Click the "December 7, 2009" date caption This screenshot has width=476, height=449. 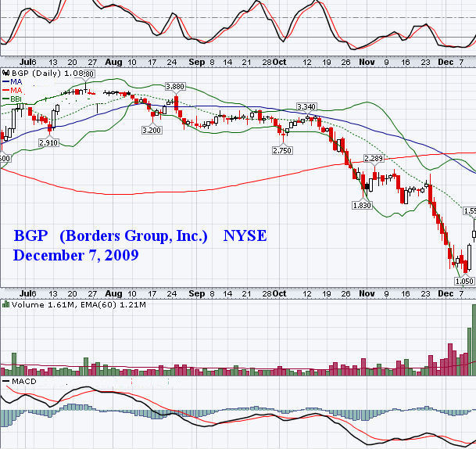pyautogui.click(x=76, y=255)
